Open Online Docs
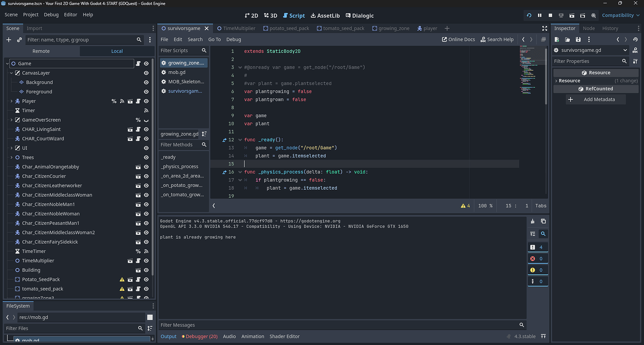 (x=458, y=39)
